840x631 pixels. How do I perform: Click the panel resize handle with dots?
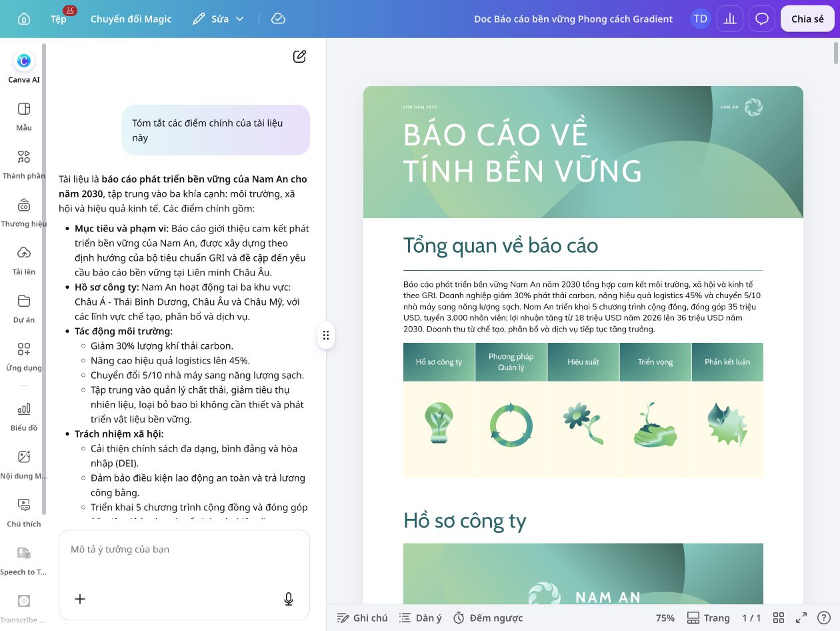click(x=326, y=335)
